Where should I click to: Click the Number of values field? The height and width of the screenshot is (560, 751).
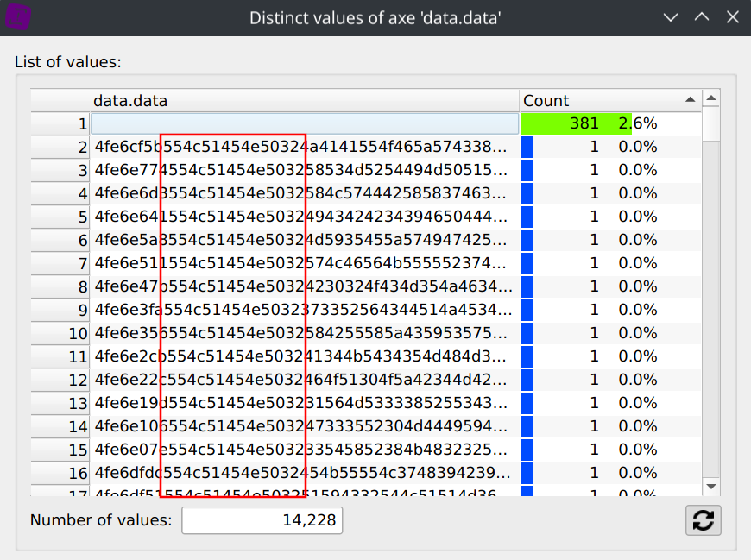click(262, 520)
